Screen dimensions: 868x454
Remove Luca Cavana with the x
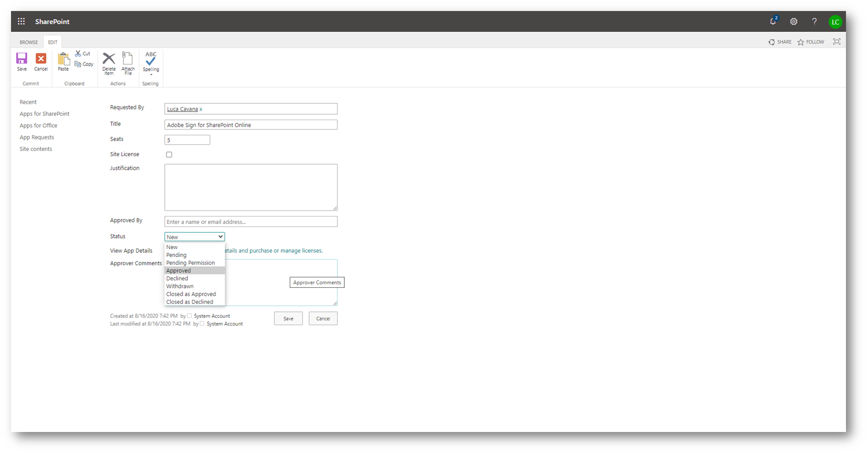[x=200, y=109]
